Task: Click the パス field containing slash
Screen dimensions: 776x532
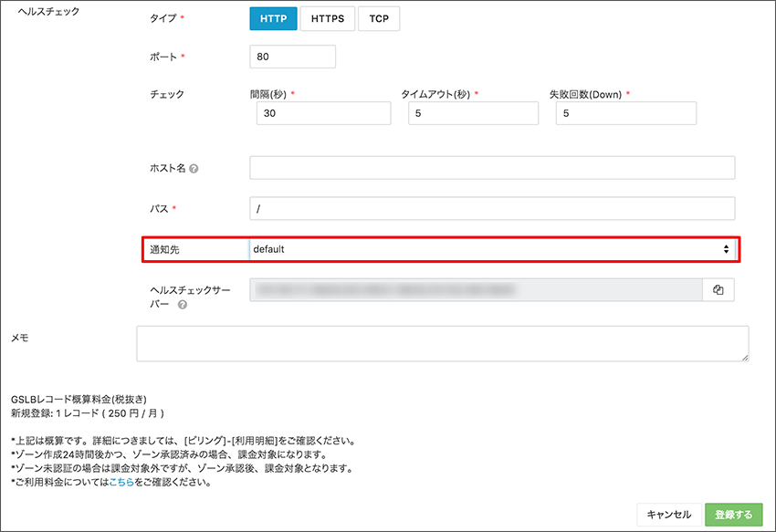Action: (x=491, y=209)
